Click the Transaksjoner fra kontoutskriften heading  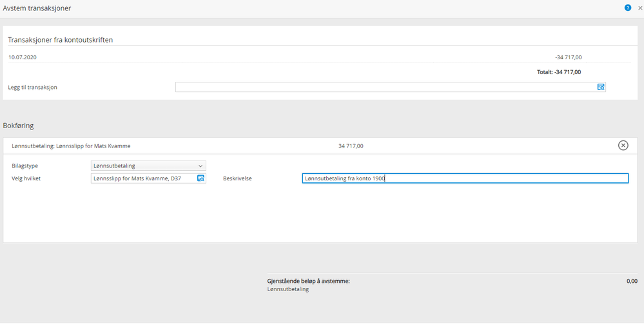61,40
